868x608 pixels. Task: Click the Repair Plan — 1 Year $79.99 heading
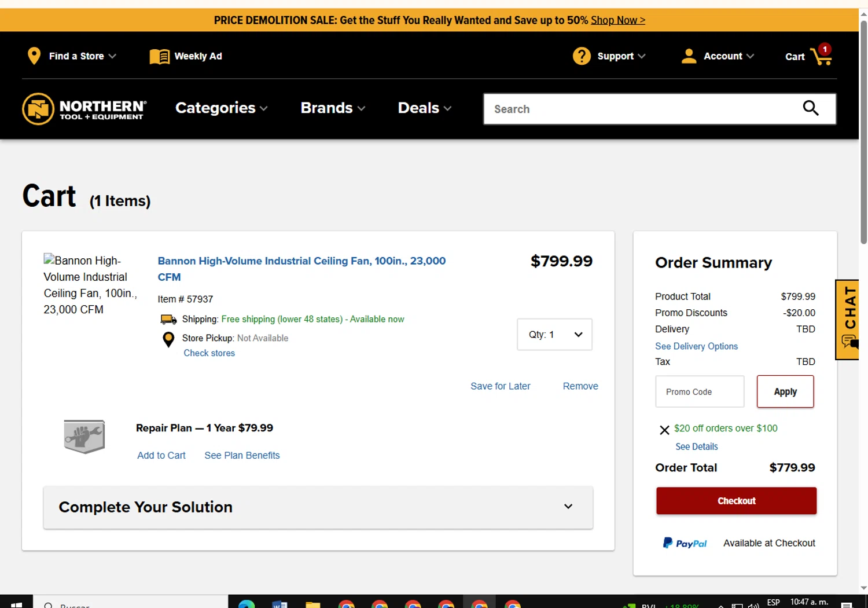pyautogui.click(x=204, y=428)
